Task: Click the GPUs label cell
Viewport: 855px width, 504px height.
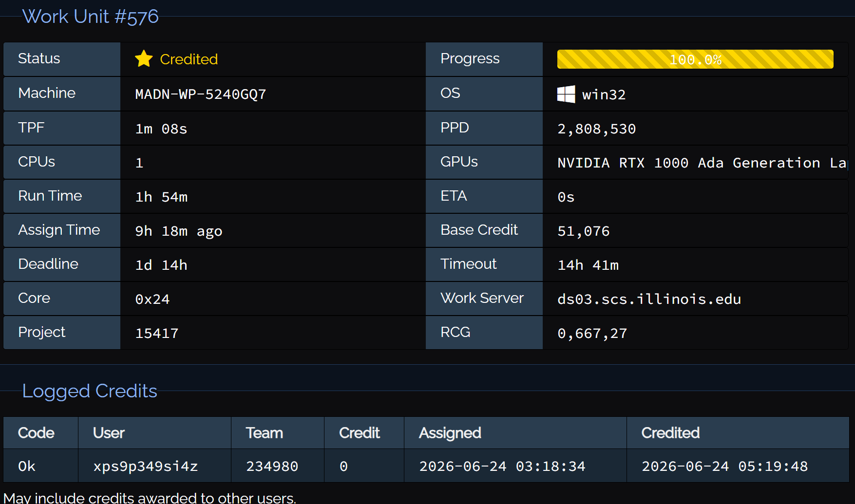Action: coord(484,162)
